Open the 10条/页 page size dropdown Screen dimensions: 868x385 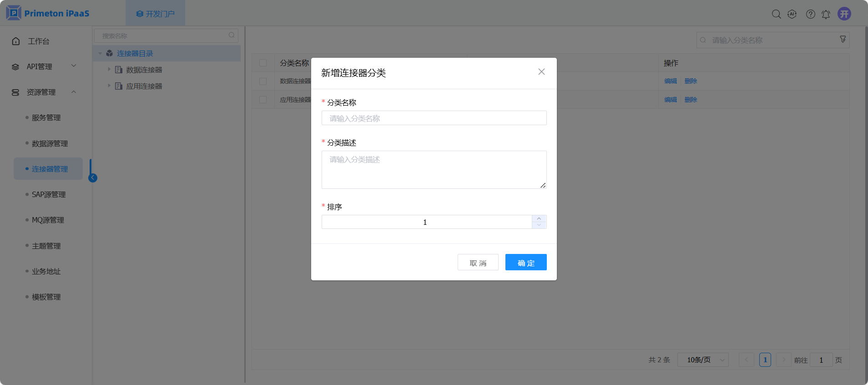click(703, 360)
